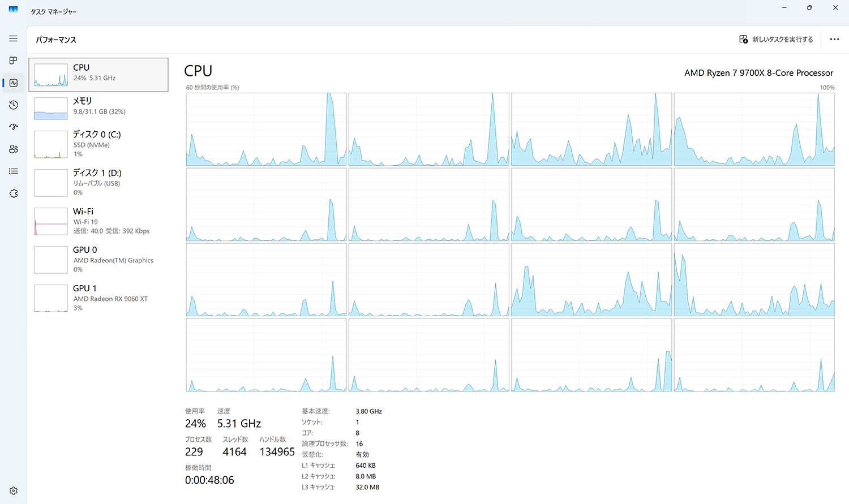Click the thread count value 4164
The height and width of the screenshot is (504, 849).
click(x=234, y=452)
